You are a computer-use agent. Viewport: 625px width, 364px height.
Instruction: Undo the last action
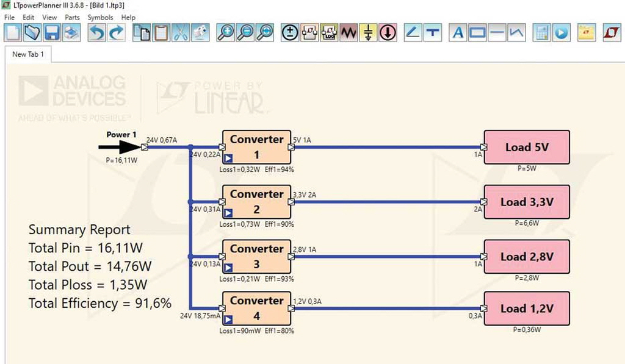pos(96,33)
